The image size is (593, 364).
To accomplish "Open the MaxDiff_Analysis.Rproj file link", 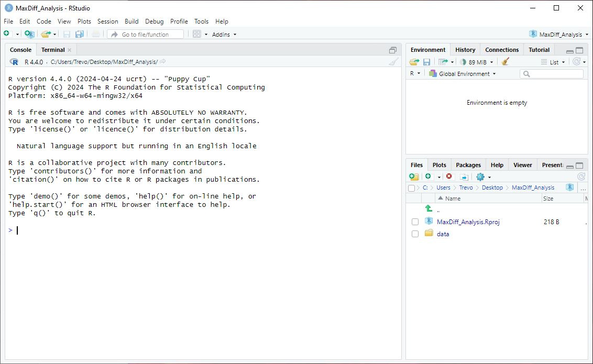I will tap(468, 222).
